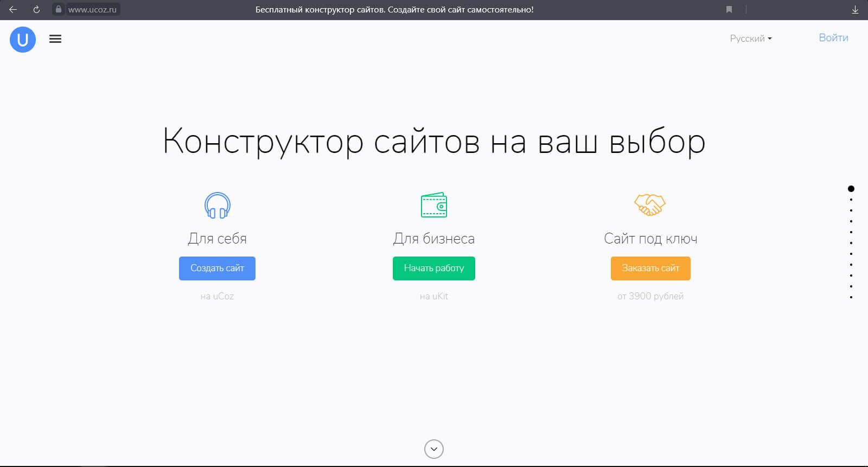Click the page title in browser bar

click(x=394, y=9)
